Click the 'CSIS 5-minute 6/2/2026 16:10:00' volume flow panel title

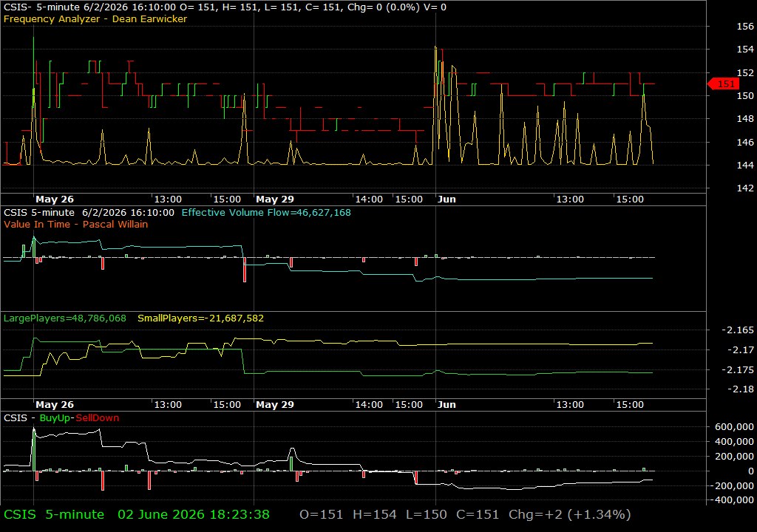coord(89,212)
